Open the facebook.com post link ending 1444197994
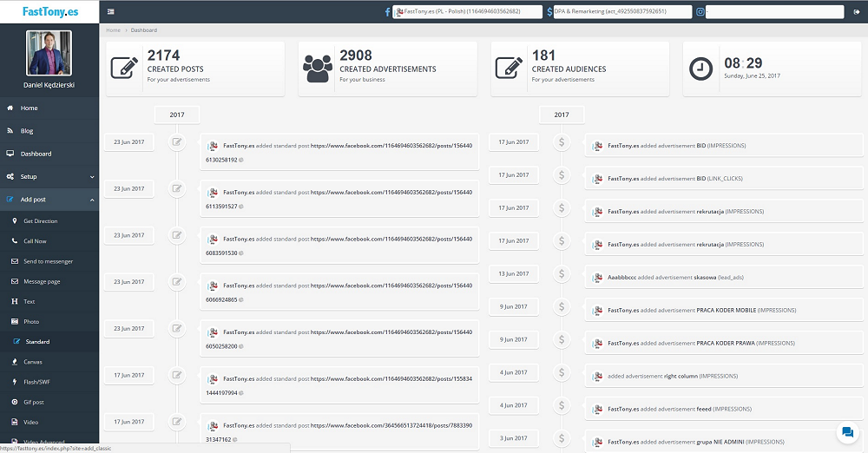The image size is (868, 453). point(339,385)
